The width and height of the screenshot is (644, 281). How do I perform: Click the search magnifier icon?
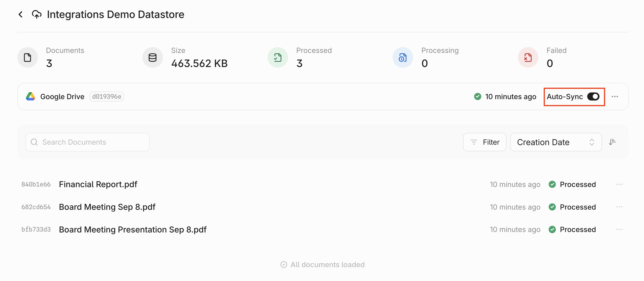(34, 142)
